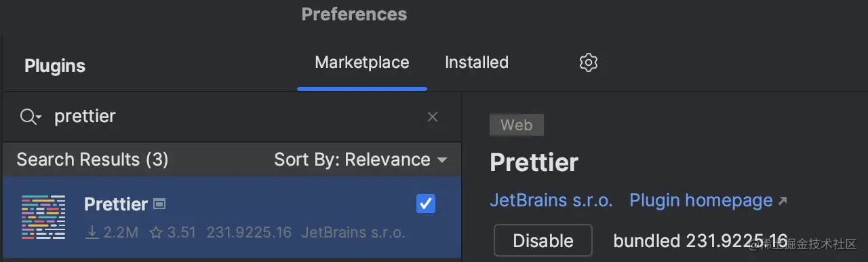Focus the plugin search field containing prettier
This screenshot has width=868, height=262.
232,117
